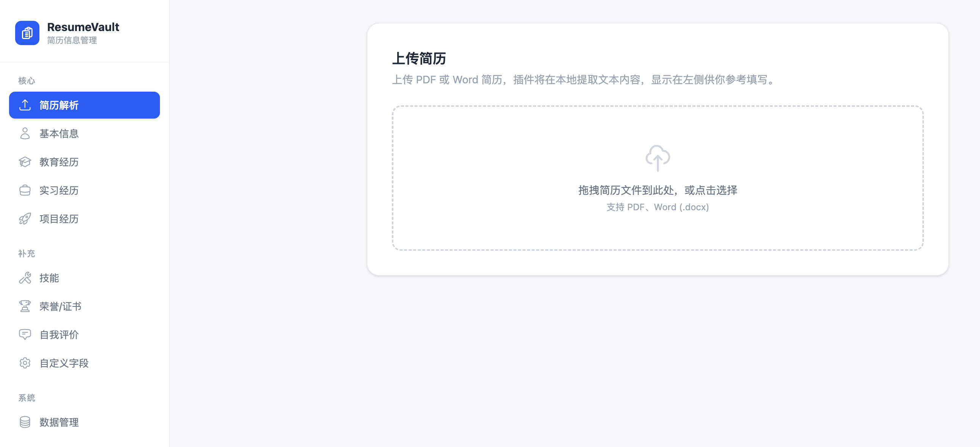Click the person icon for 基本信息
980x447 pixels.
pyautogui.click(x=25, y=133)
